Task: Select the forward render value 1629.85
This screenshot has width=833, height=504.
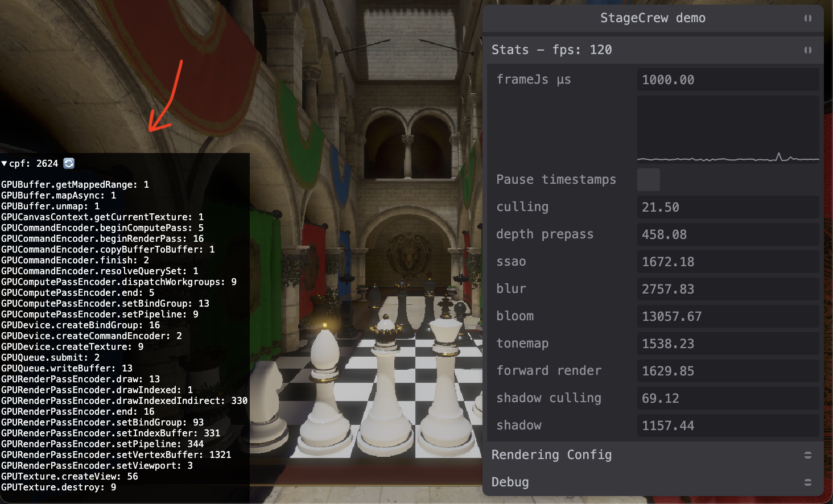Action: click(728, 371)
